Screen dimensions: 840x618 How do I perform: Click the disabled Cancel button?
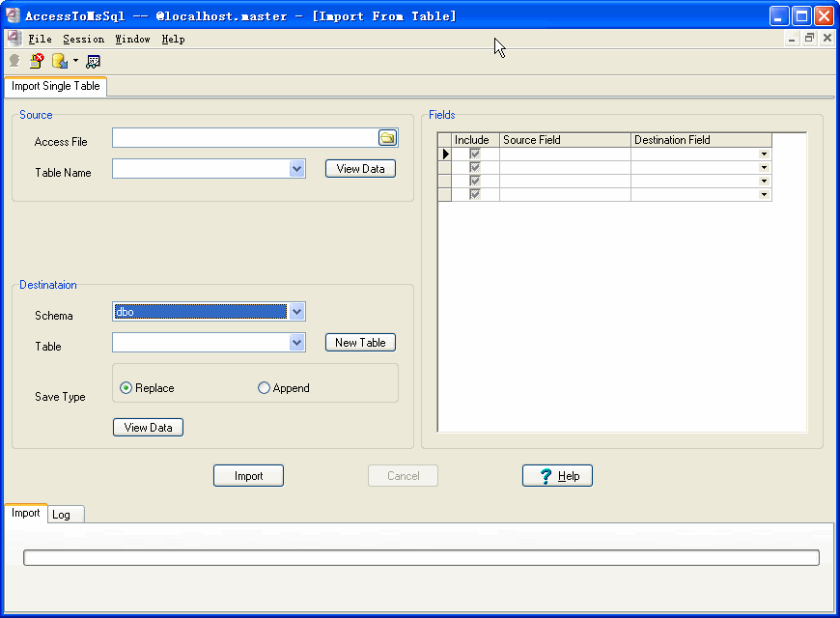[404, 476]
